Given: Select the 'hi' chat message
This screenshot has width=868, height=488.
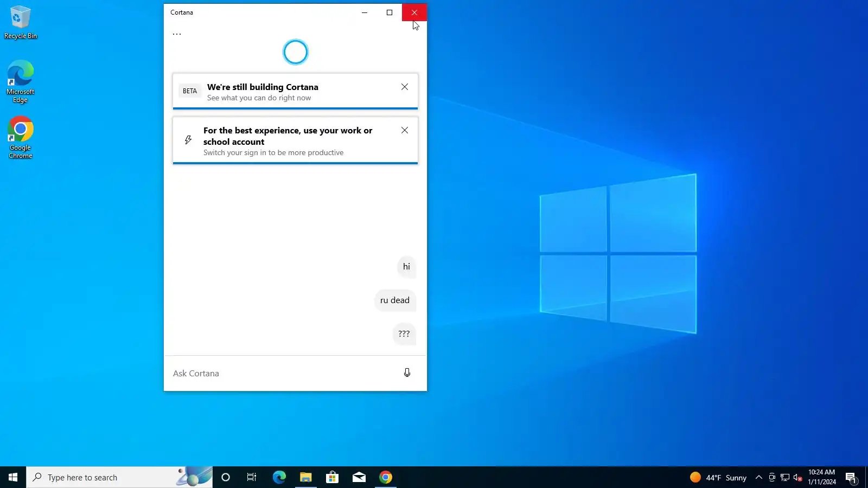Looking at the screenshot, I should [406, 267].
